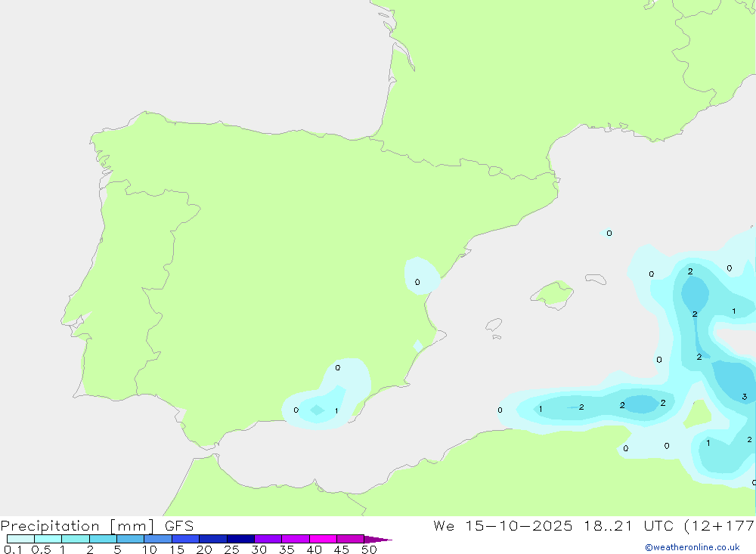Select the 30–35 mm purple legend swatch
This screenshot has height=554, width=756.
coord(268,539)
